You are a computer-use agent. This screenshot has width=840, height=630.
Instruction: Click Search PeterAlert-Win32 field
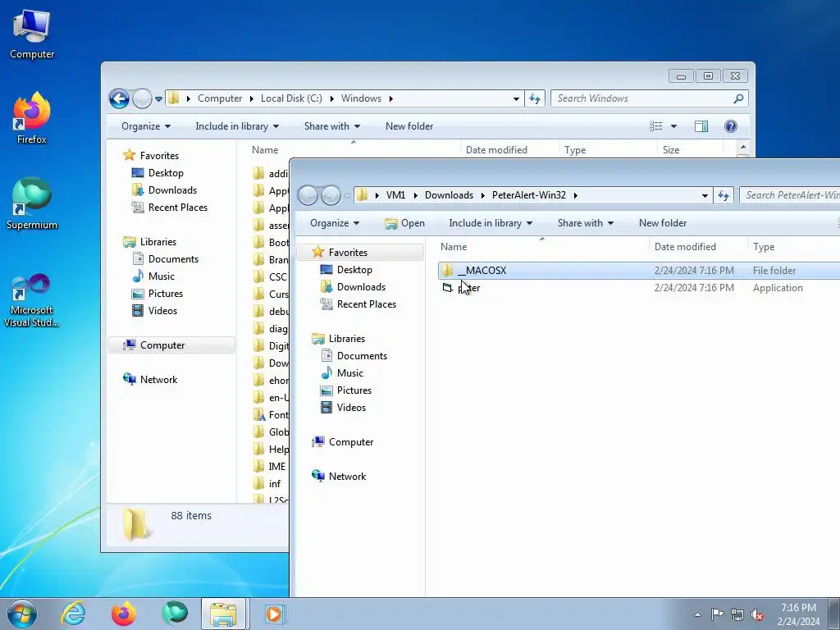pos(790,195)
